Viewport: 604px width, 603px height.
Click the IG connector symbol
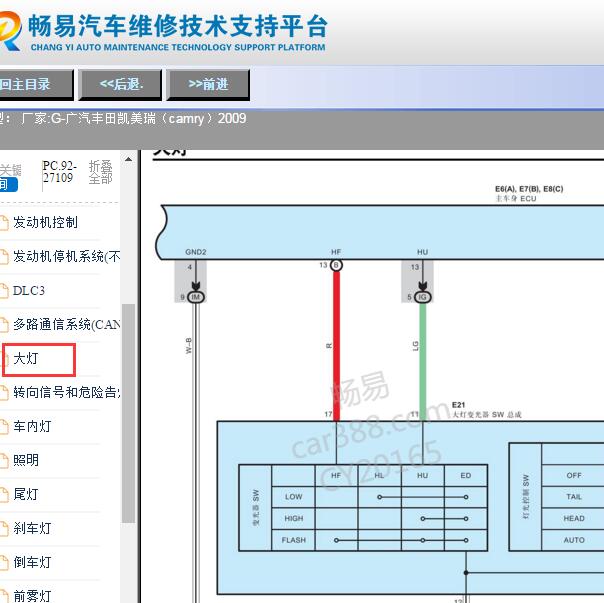(423, 297)
